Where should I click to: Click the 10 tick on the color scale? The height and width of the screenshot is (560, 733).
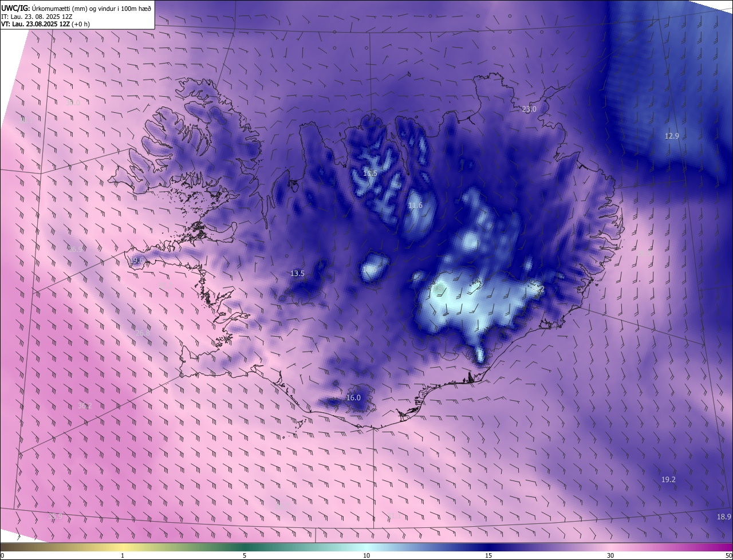tap(366, 555)
